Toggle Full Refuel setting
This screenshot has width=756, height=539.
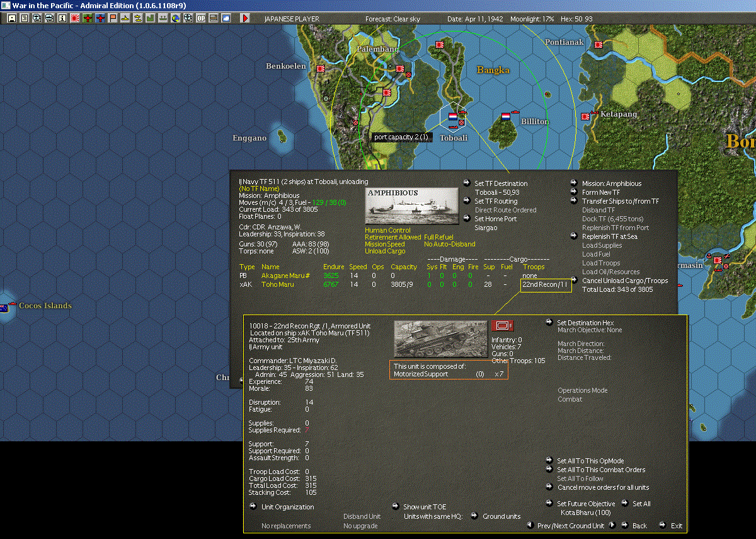coord(438,237)
